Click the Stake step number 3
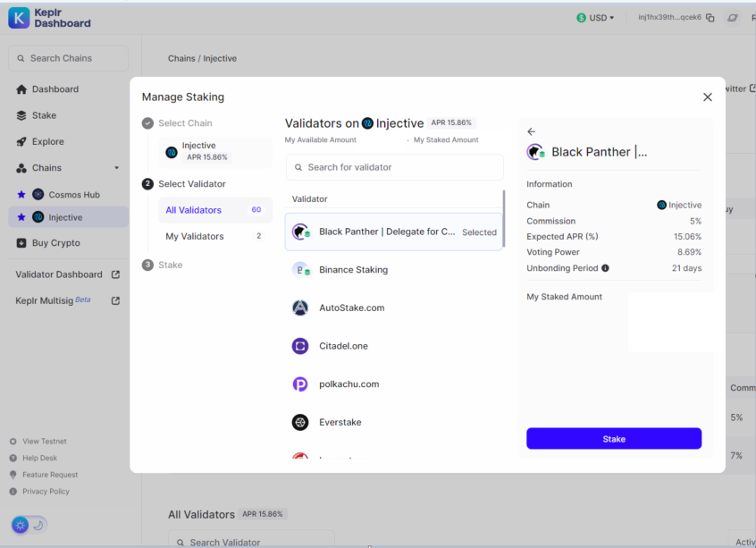756x548 pixels. [147, 265]
